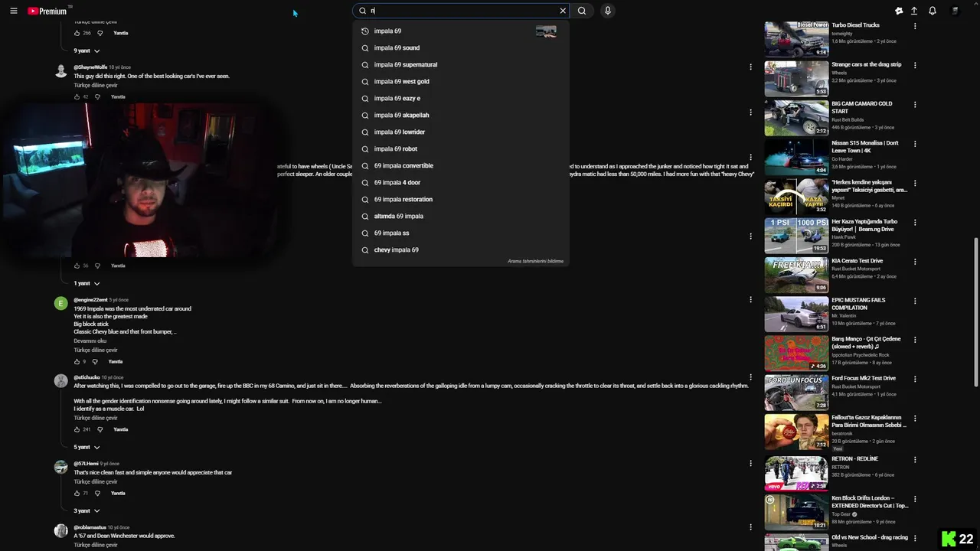Viewport: 980px width, 551px height.
Task: Expand the '9 yanıt' replies
Action: tap(87, 51)
